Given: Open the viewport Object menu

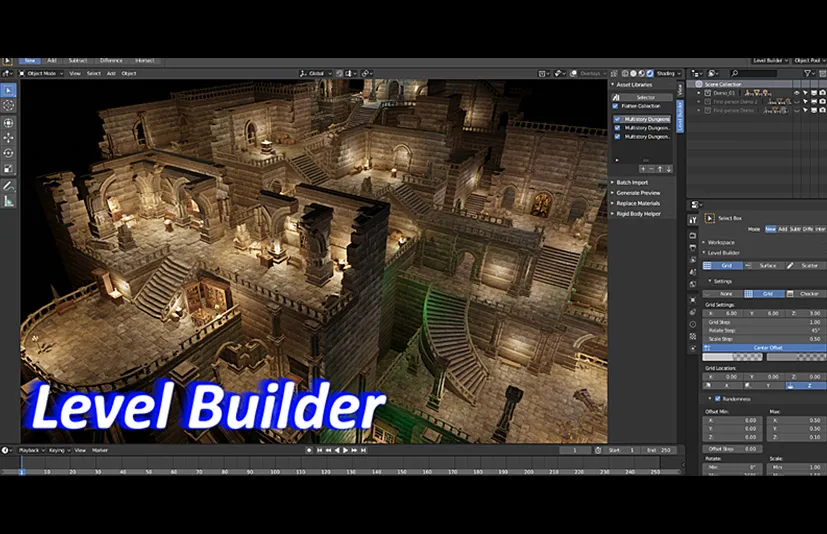Looking at the screenshot, I should click(129, 73).
